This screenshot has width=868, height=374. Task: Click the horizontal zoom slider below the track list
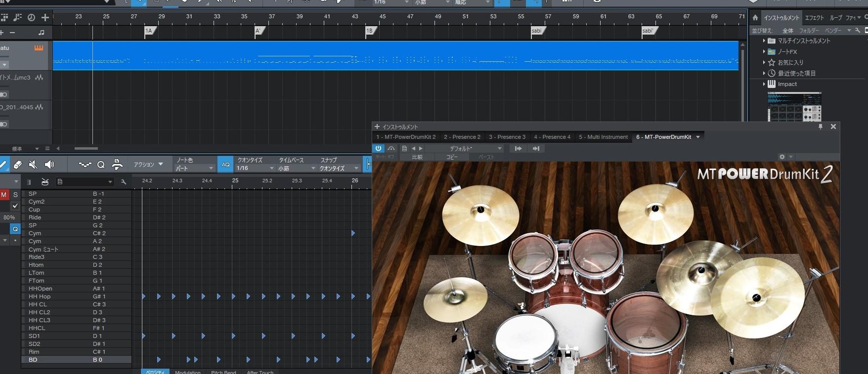point(86,148)
